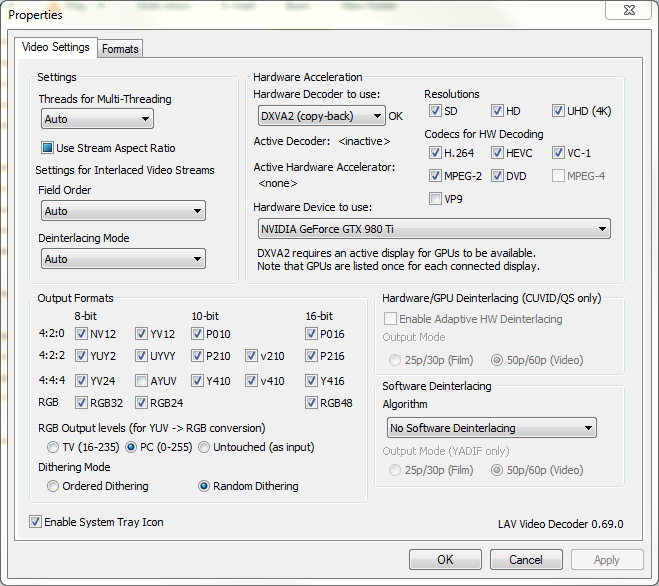Disable UHD (4K) resolution checkbox
Screen dimensions: 659x586
[x=559, y=111]
